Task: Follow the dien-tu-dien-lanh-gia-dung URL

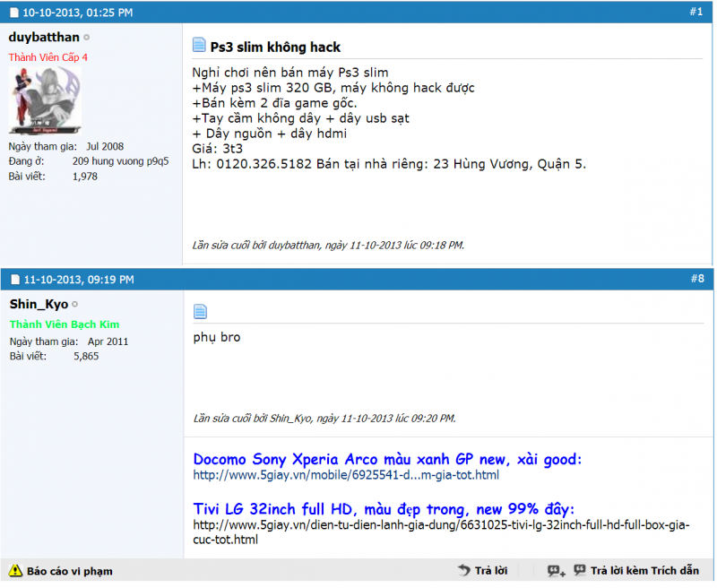Action: (441, 524)
